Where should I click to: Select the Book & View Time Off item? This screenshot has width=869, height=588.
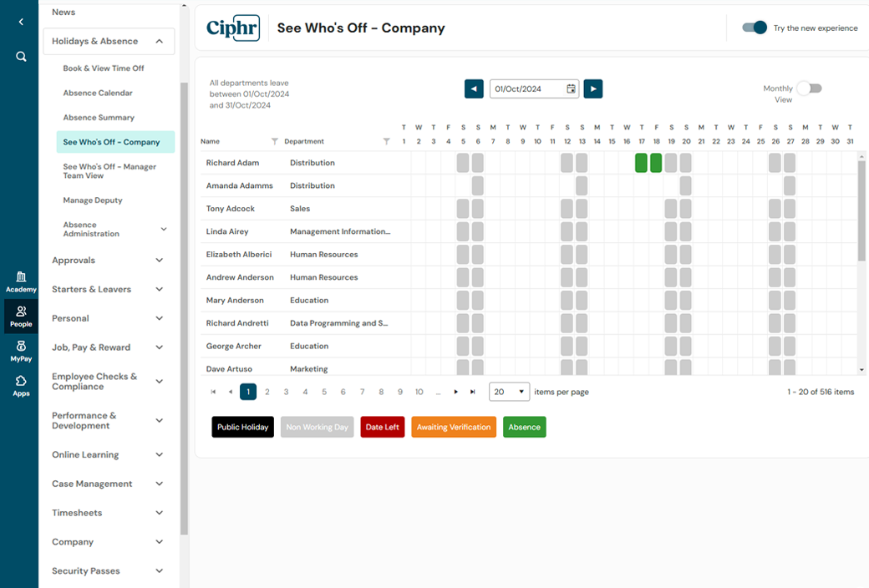103,68
